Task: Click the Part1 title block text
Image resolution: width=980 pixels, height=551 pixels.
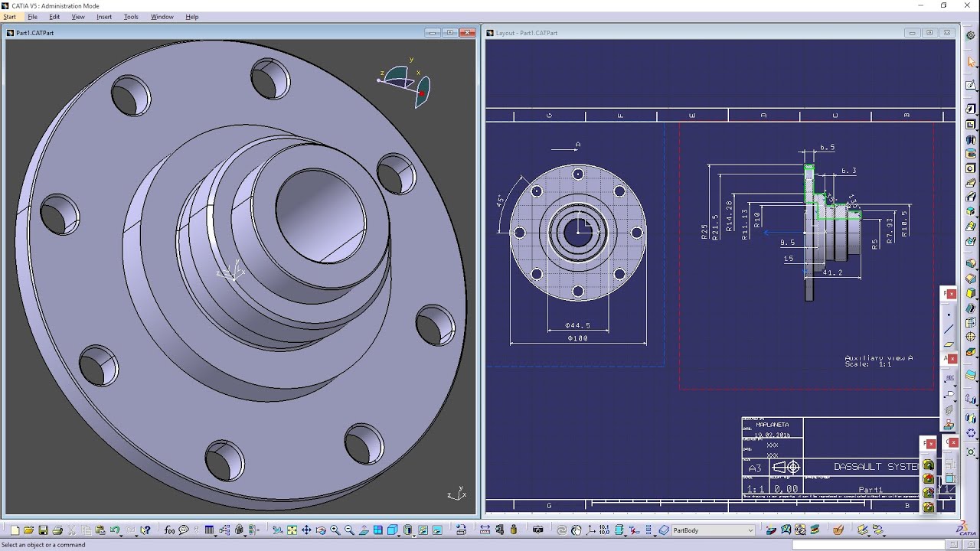Action: [x=871, y=490]
